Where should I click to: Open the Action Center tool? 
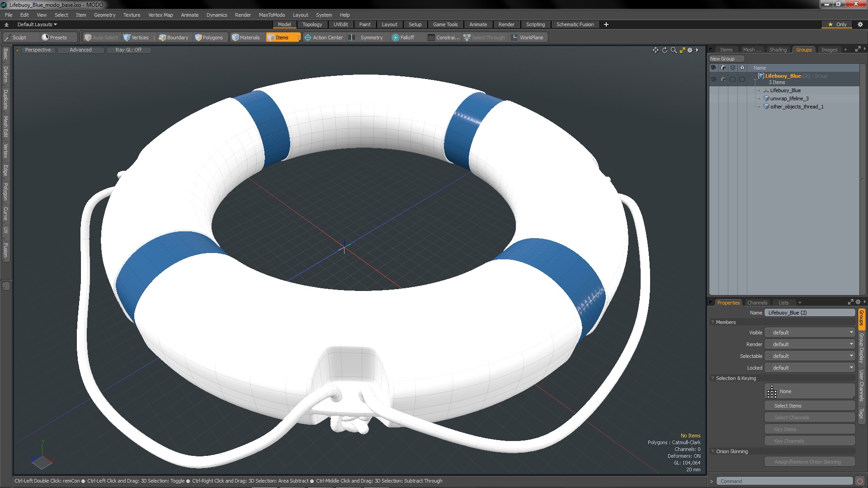324,38
